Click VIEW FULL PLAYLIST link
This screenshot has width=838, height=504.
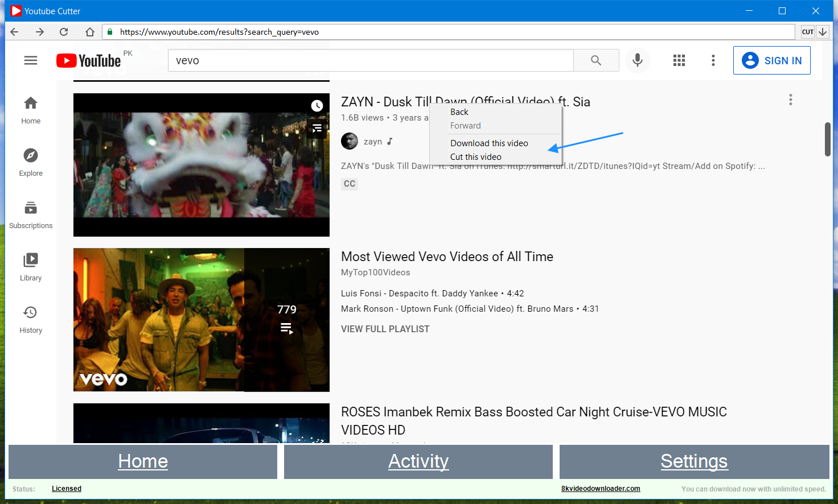[385, 329]
